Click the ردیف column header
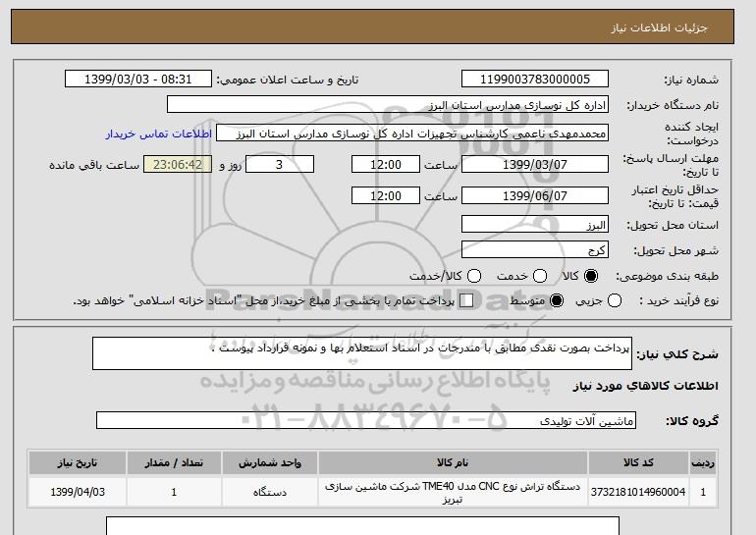The image size is (756, 535). (703, 462)
